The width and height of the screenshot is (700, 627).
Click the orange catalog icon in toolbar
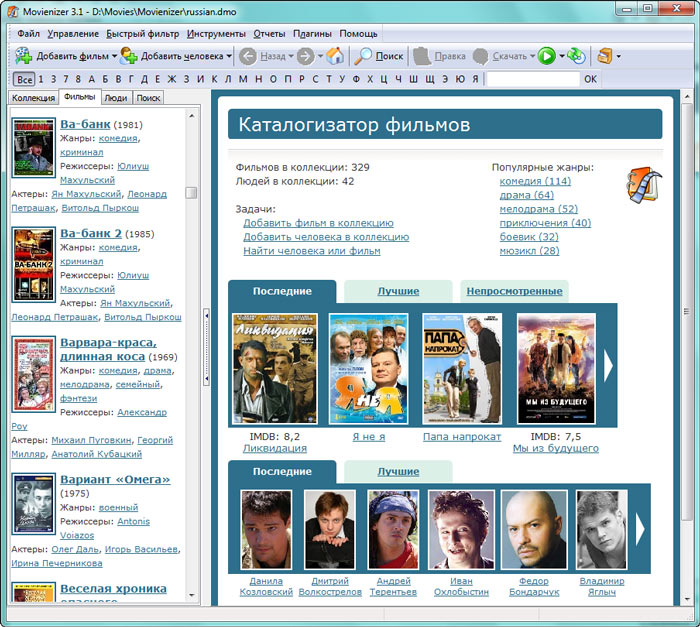(605, 56)
